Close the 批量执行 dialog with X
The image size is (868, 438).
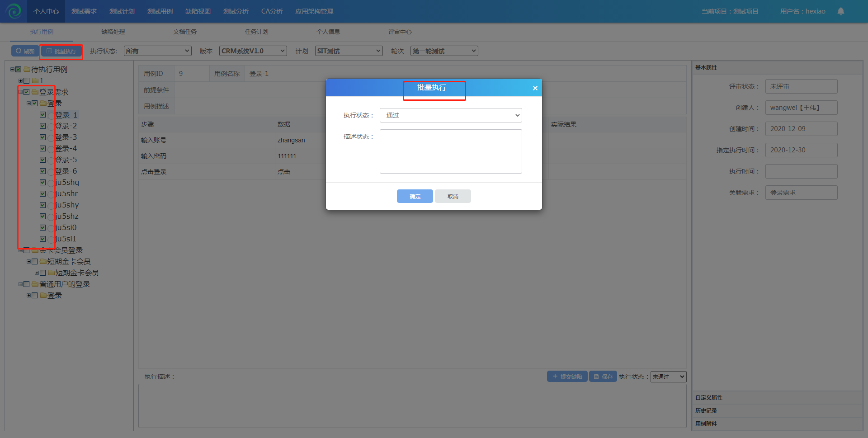tap(535, 88)
